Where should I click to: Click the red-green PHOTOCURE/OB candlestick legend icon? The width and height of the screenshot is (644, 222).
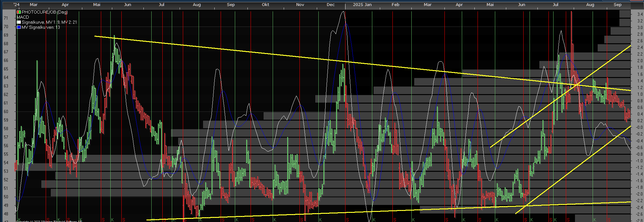pyautogui.click(x=19, y=12)
